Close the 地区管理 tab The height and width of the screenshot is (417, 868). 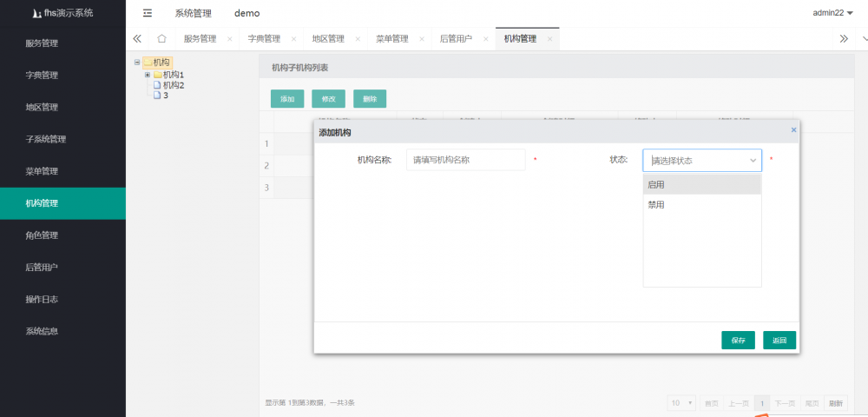point(358,39)
